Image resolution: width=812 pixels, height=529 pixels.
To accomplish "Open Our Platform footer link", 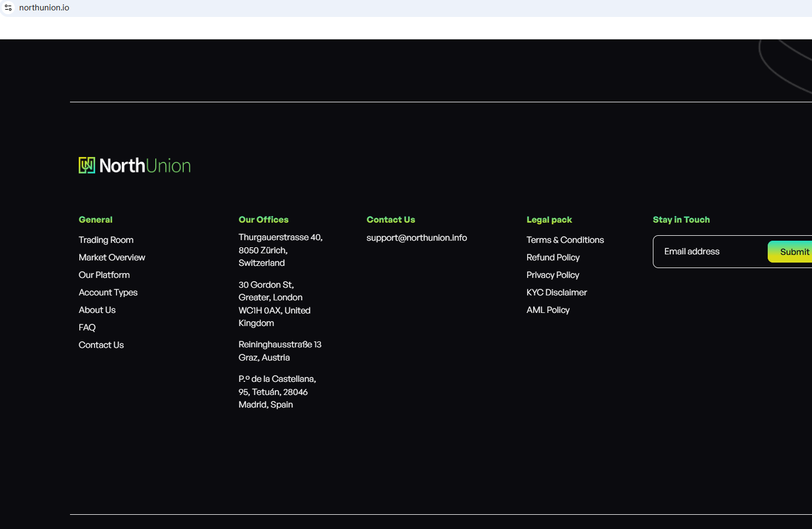I will (x=104, y=275).
